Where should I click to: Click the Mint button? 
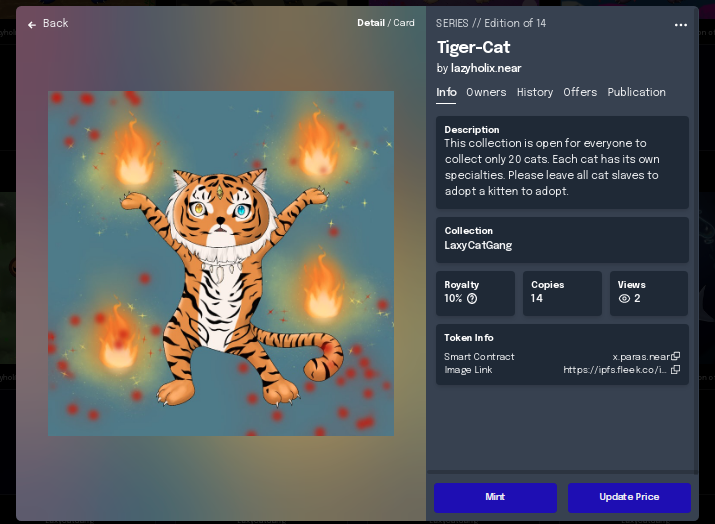tap(495, 497)
